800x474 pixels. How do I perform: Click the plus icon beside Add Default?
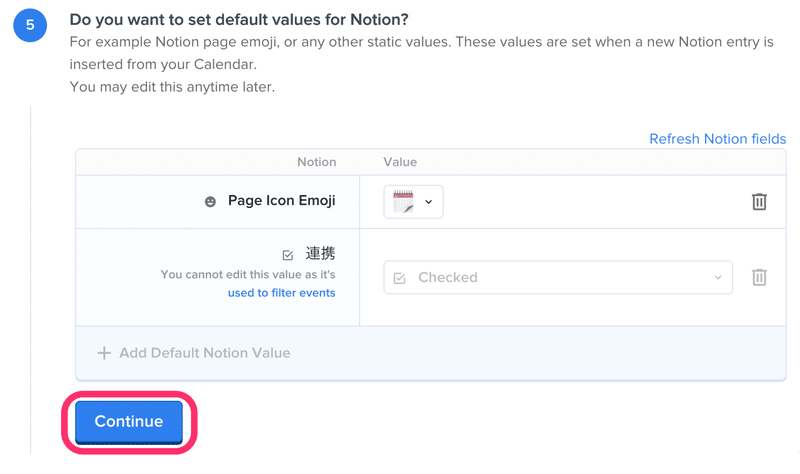[x=104, y=353]
